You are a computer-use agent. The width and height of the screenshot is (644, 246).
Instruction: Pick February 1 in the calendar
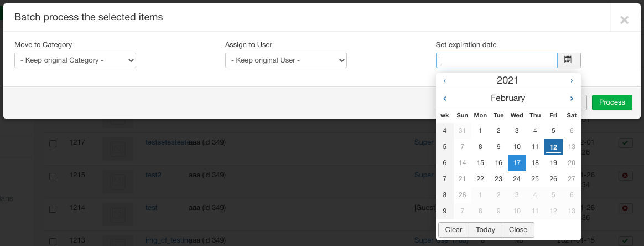pyautogui.click(x=480, y=131)
